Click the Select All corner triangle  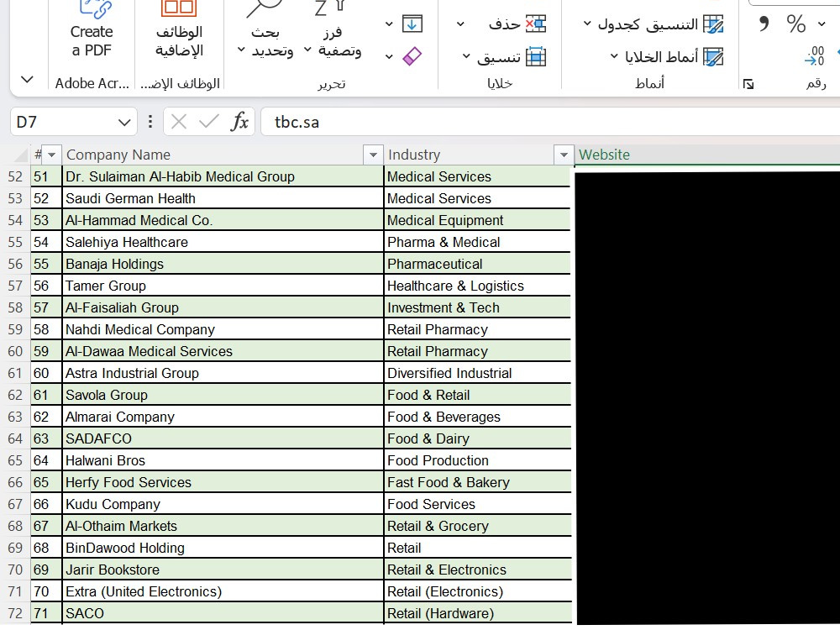tap(20, 155)
